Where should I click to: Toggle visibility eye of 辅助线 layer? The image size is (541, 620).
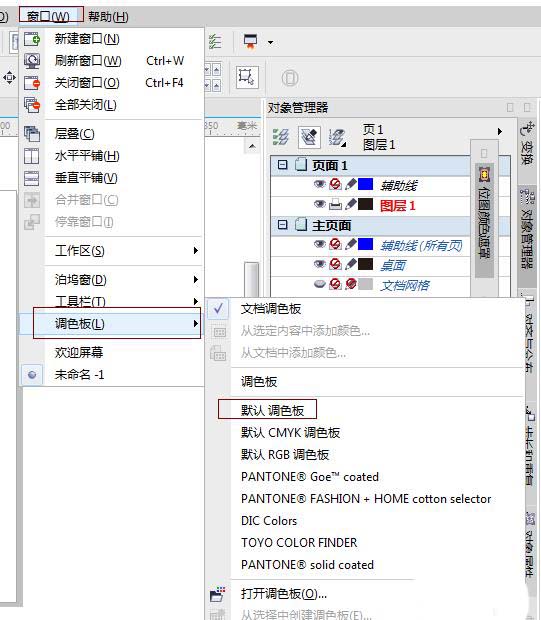pos(320,184)
